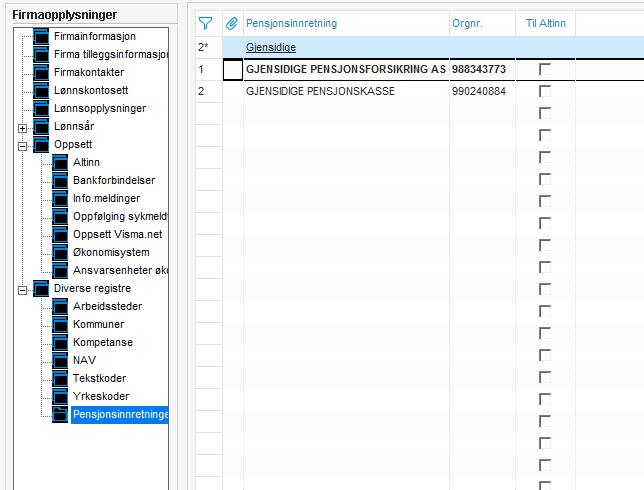Click folder icon beside Firmakontakter
Screen dimensions: 644x490
[x=41, y=72]
